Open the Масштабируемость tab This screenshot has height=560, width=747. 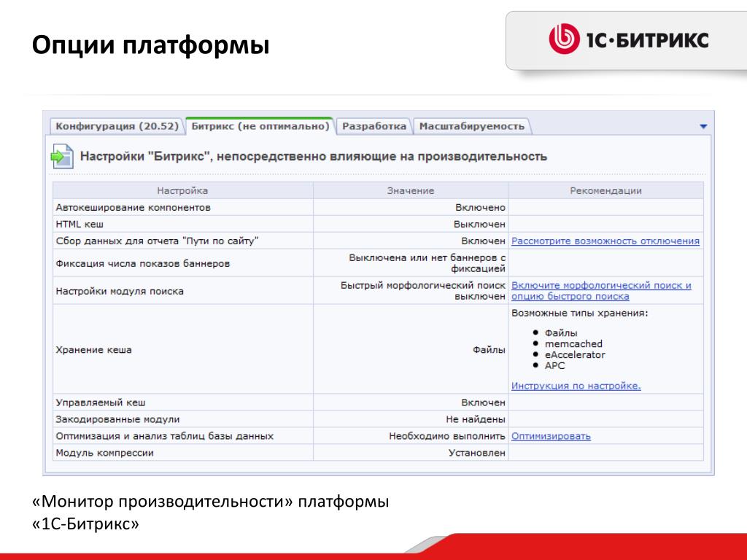tap(472, 126)
